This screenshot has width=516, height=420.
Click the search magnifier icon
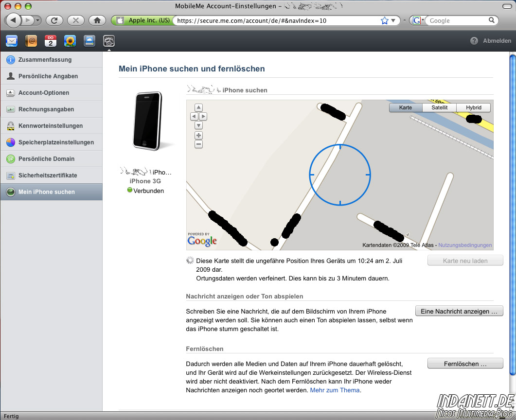pos(492,20)
